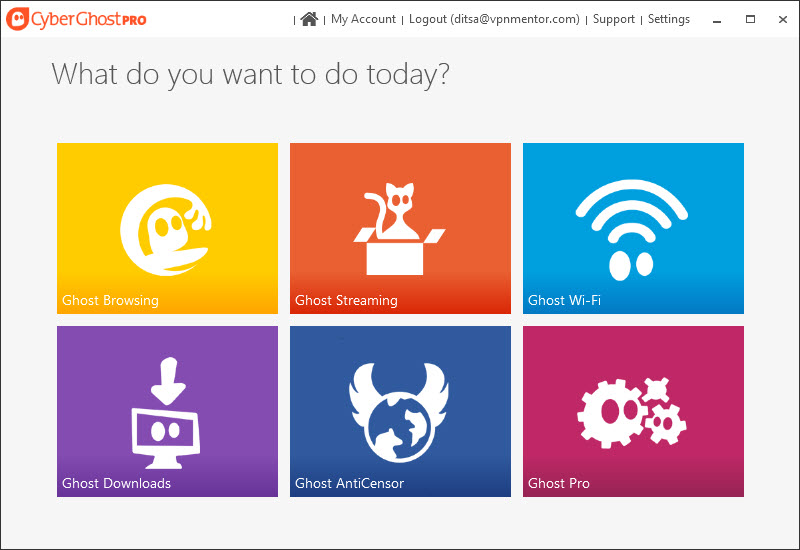Minimize the CyberGhost window
The height and width of the screenshot is (550, 800).
point(717,19)
